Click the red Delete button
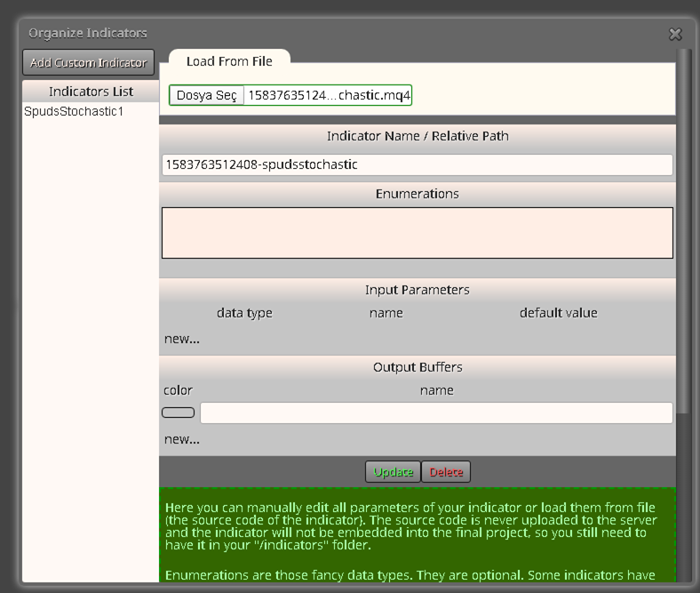Screen dimensions: 700x593 click(446, 472)
